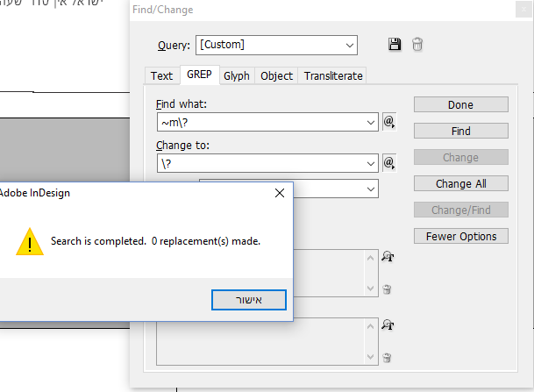Save the current query with the disk icon
The height and width of the screenshot is (392, 534).
pyautogui.click(x=395, y=44)
